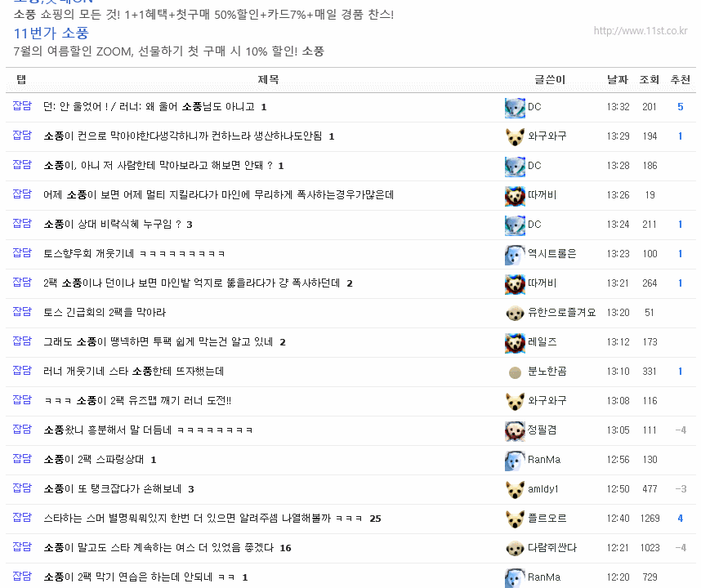Click 잡담 tab label in 13:10 row
This screenshot has width=701, height=588.
point(22,371)
